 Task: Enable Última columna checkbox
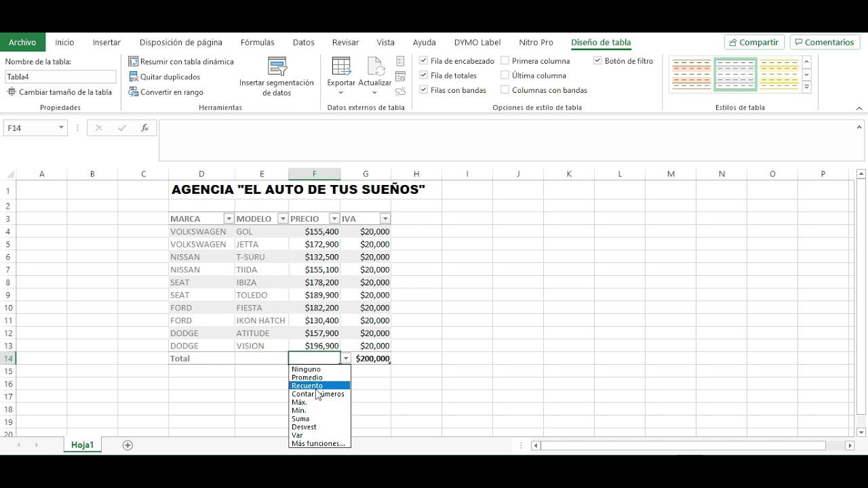(505, 75)
